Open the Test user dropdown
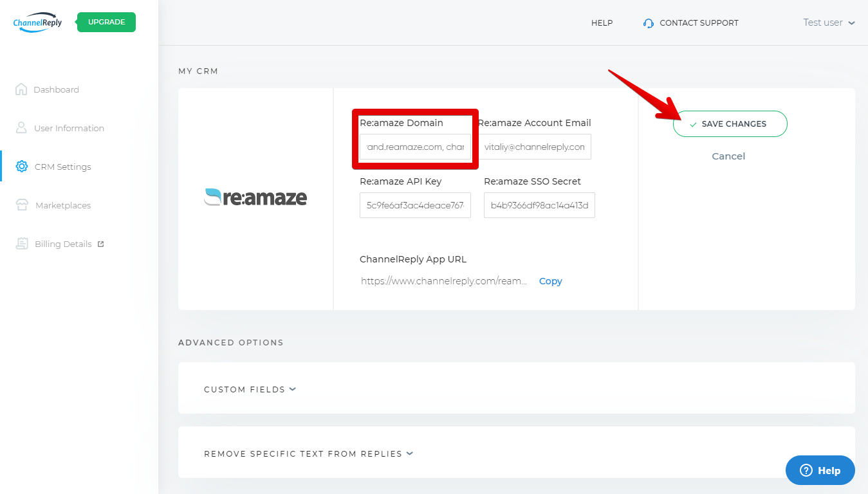The height and width of the screenshot is (494, 868). coord(829,23)
